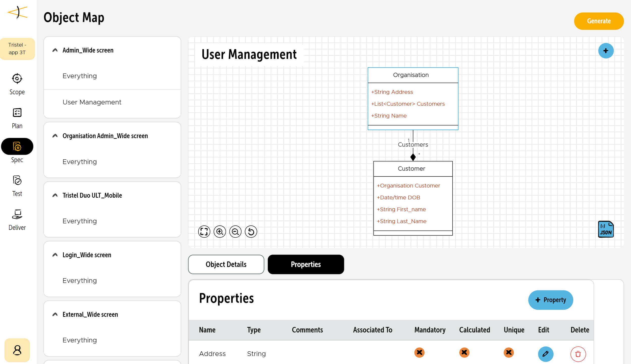Toggle Calculated flag for Address property
This screenshot has height=364, width=631.
pos(464,352)
